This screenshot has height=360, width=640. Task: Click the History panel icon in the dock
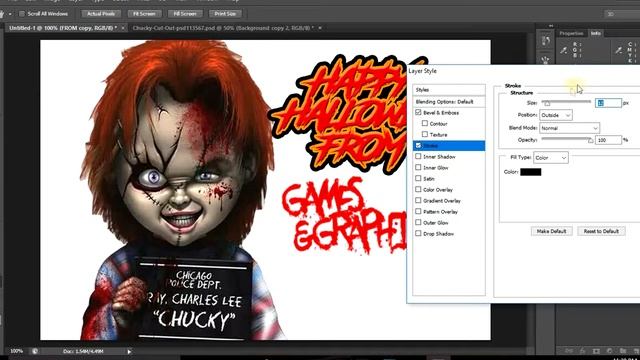click(x=546, y=41)
